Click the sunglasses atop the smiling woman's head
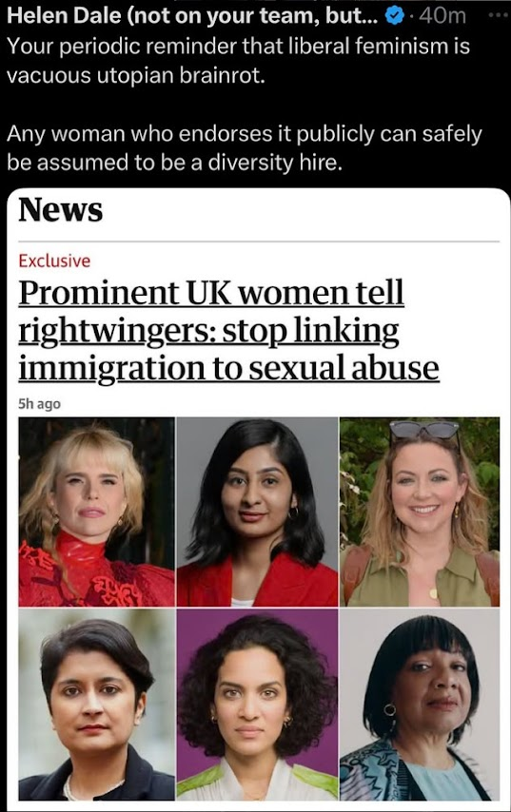Image resolution: width=511 pixels, height=812 pixels. pos(424,430)
